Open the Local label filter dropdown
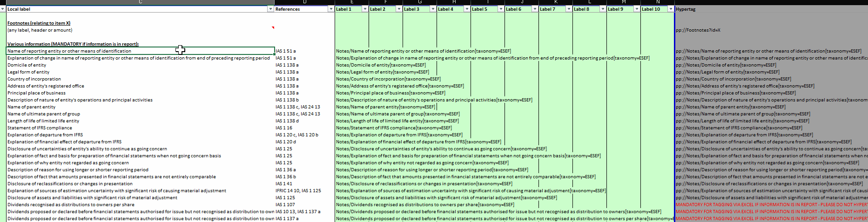This screenshot has width=868, height=222. (x=270, y=9)
